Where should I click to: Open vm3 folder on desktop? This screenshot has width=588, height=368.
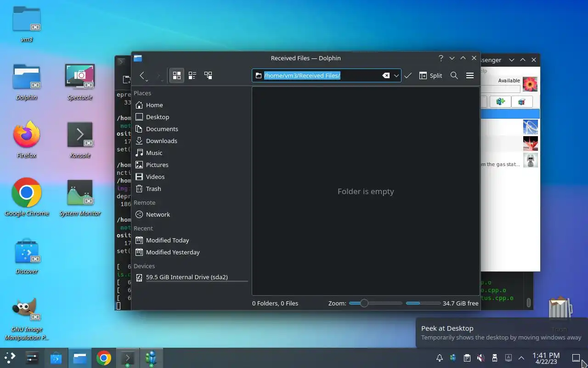coord(27,24)
